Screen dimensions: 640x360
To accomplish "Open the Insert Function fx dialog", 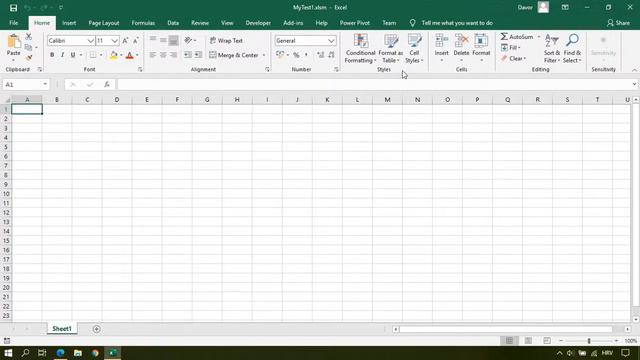I will tap(107, 84).
